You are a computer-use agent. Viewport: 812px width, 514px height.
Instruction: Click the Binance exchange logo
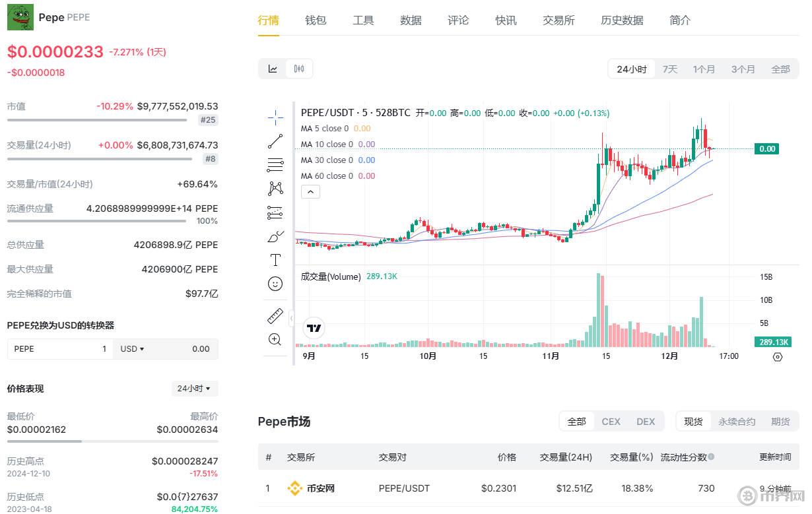point(295,489)
